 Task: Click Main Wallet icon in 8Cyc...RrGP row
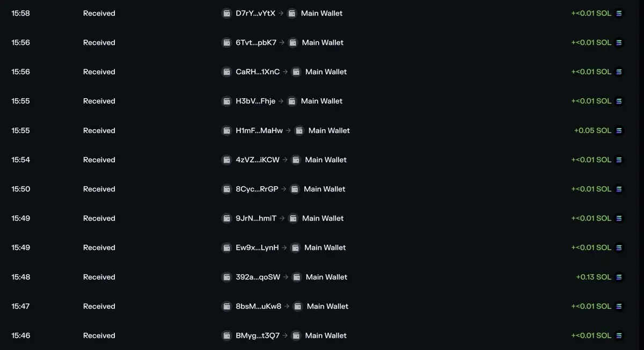tap(295, 189)
